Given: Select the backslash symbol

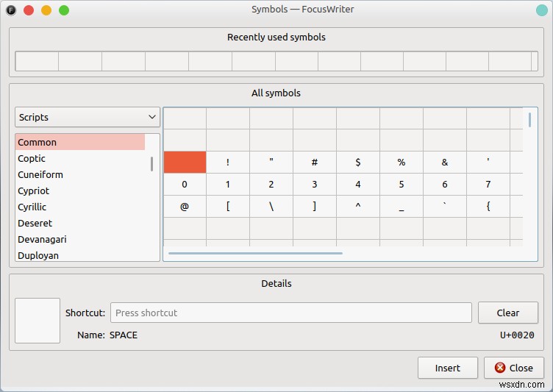Looking at the screenshot, I should (271, 207).
